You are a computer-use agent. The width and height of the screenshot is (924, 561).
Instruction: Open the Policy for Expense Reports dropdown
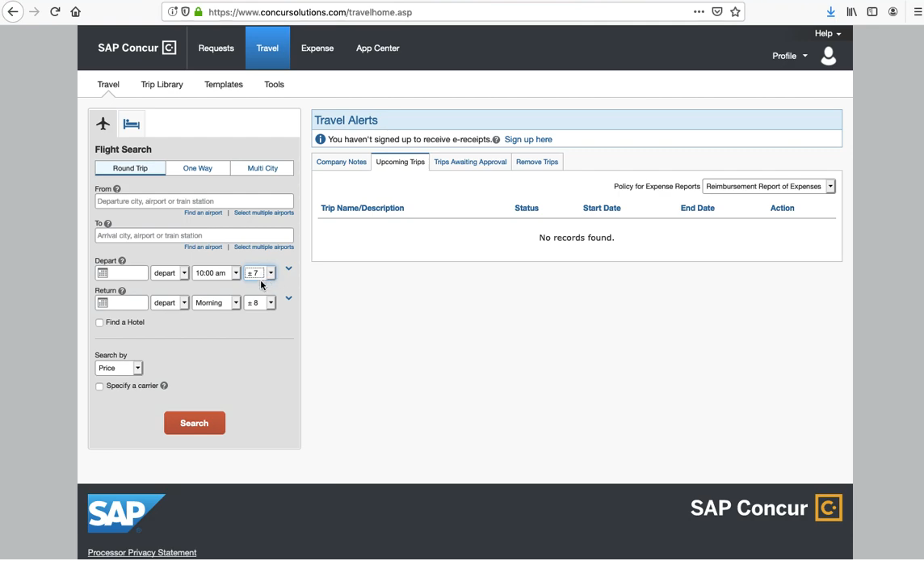coord(769,187)
